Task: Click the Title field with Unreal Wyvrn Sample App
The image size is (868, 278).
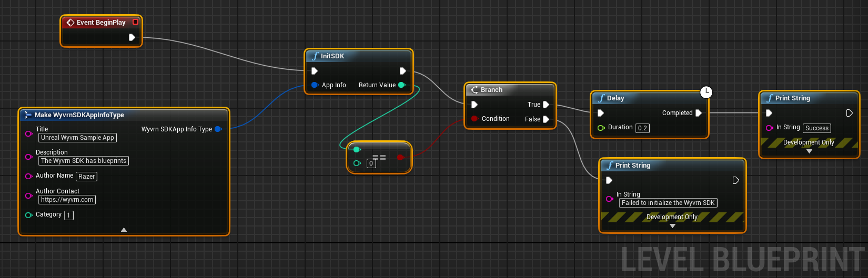Action: click(x=77, y=138)
